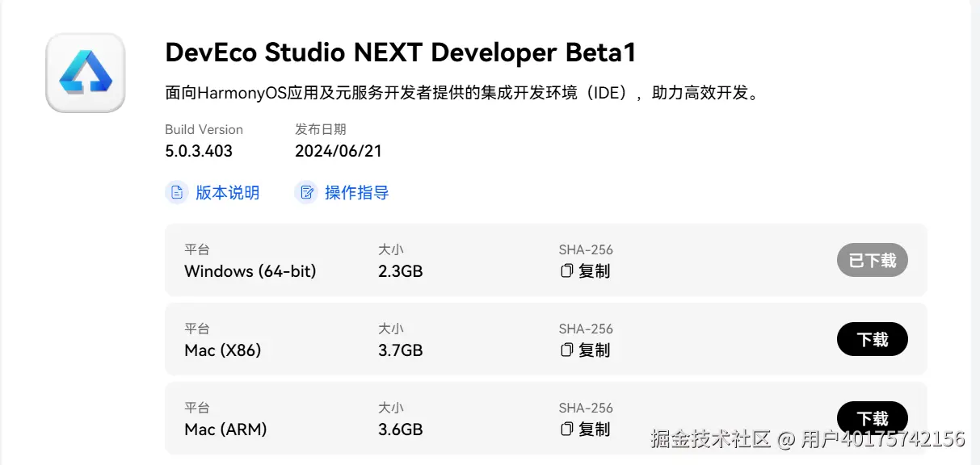Open the 操作指导 link
Image resolution: width=980 pixels, height=465 pixels.
pos(356,193)
